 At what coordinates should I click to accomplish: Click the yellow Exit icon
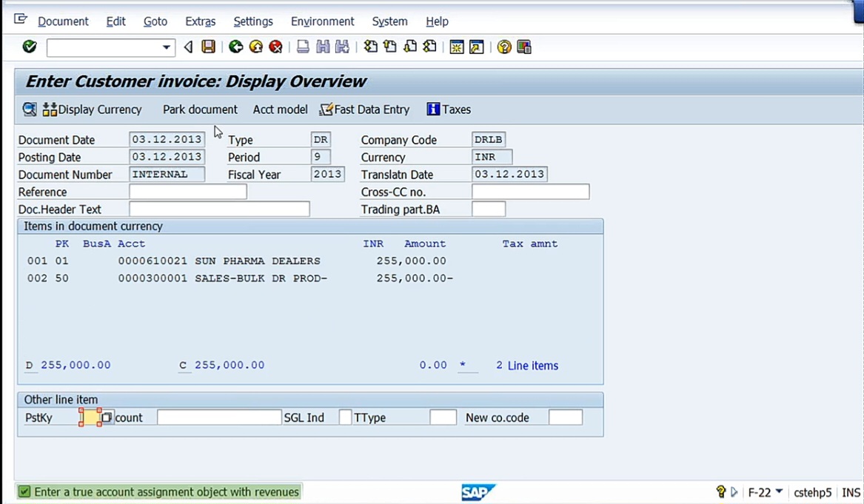(255, 47)
